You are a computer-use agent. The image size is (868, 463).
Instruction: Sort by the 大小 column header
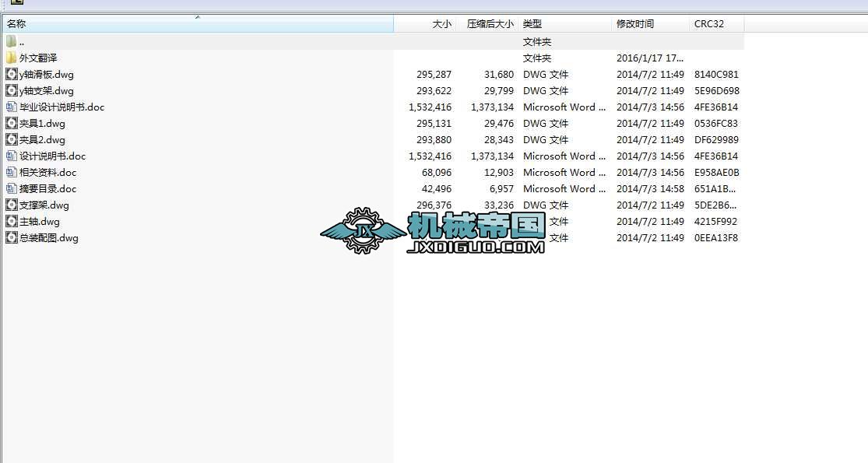pyautogui.click(x=425, y=24)
